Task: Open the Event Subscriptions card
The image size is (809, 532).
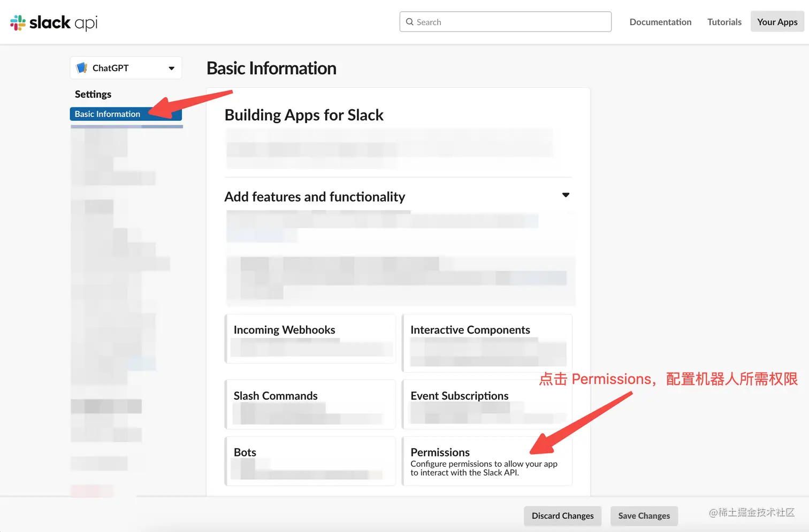Action: pyautogui.click(x=487, y=404)
